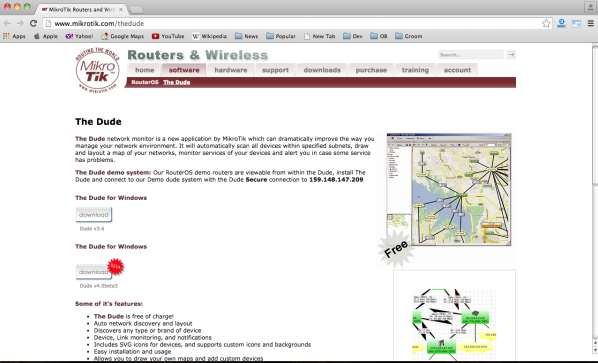The image size is (598, 363).
Task: Click the bookmark star in address bar
Action: coord(546,23)
